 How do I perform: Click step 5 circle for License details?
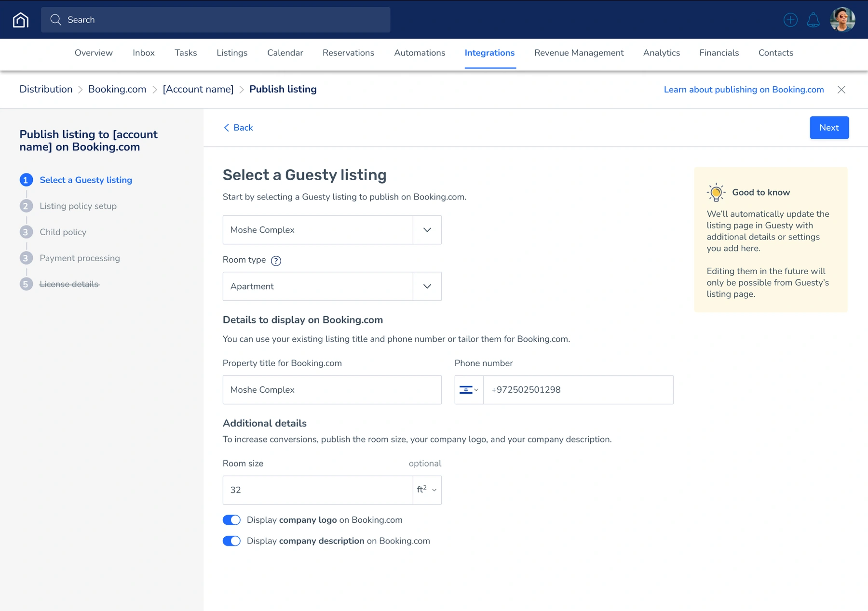[x=26, y=284]
